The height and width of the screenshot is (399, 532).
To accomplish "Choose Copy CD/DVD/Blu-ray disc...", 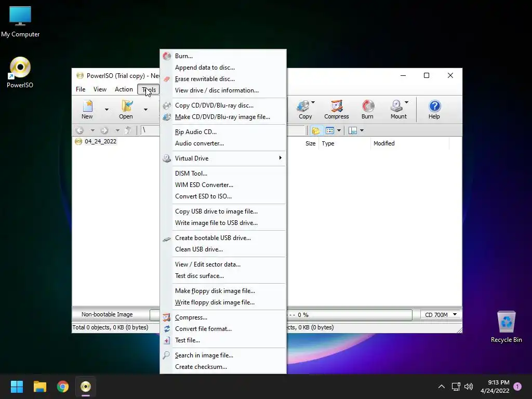I will tap(223, 105).
